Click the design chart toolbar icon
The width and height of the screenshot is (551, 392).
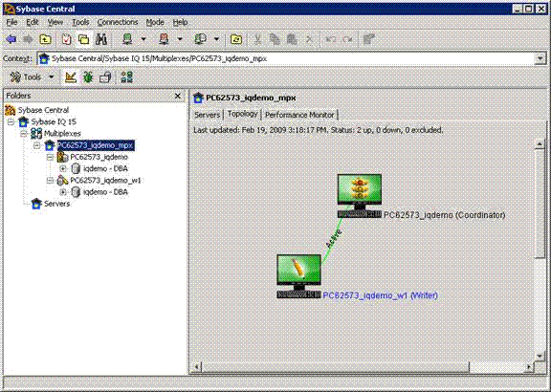(x=71, y=76)
